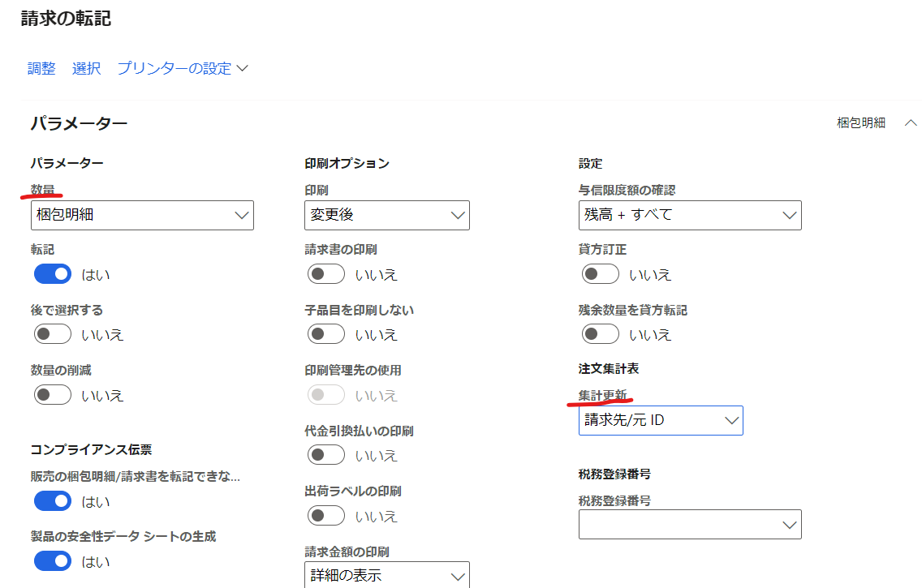Click the disabled 印刷管理先の使用 toggle
The height and width of the screenshot is (588, 922).
click(x=326, y=395)
